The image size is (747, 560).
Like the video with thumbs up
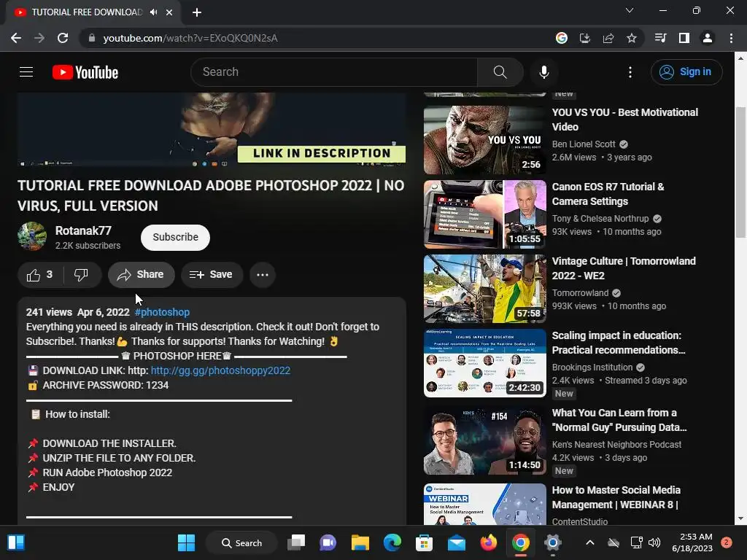pos(39,275)
